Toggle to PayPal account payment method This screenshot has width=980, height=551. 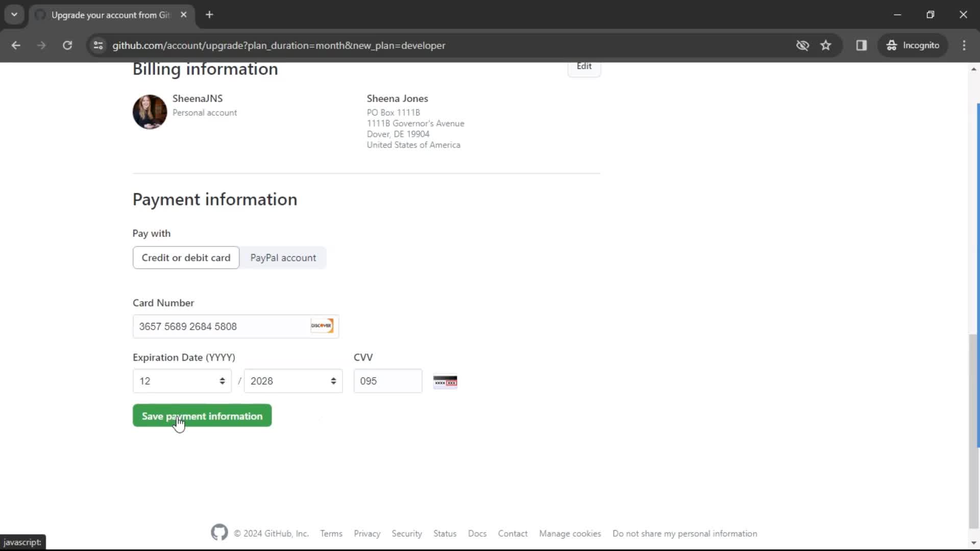283,258
